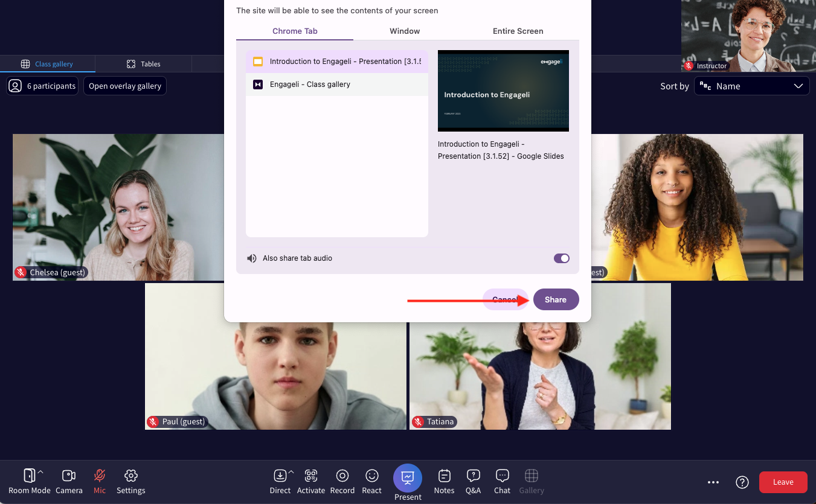This screenshot has height=504, width=816.
Task: Click the Google Slides favicon in list
Action: pyautogui.click(x=258, y=62)
